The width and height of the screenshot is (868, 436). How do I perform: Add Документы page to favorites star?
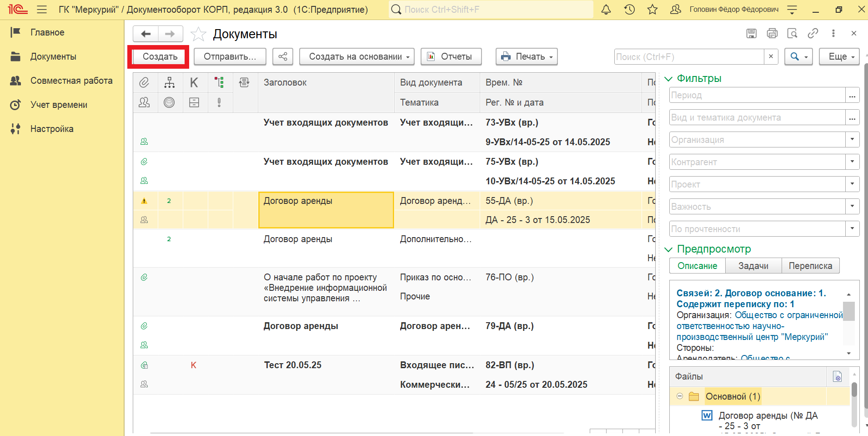(x=198, y=34)
